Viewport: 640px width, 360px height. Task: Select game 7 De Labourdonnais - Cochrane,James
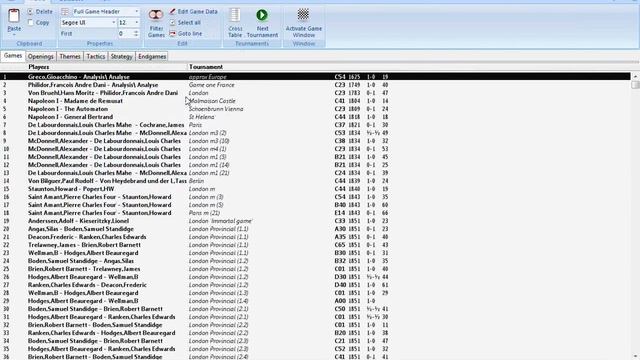[x=316, y=125]
